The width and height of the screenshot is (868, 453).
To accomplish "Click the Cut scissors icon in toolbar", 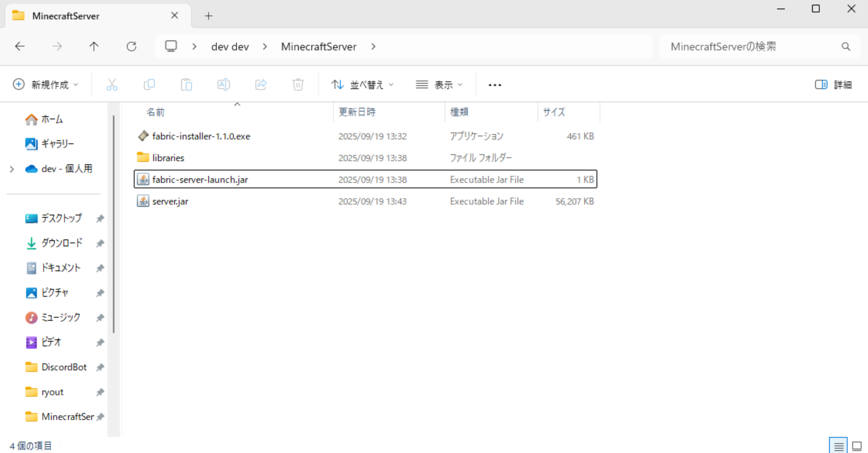I will (112, 85).
